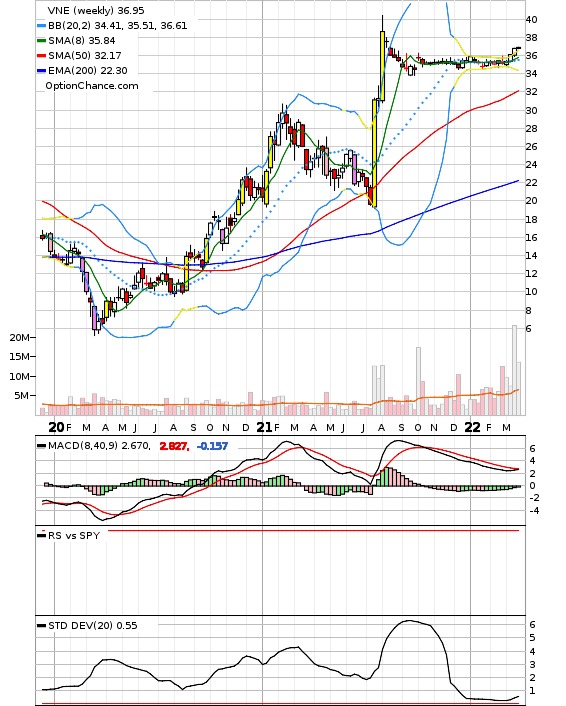Click the red MACD signal value 2.827
This screenshot has height=706, width=566.
point(173,446)
